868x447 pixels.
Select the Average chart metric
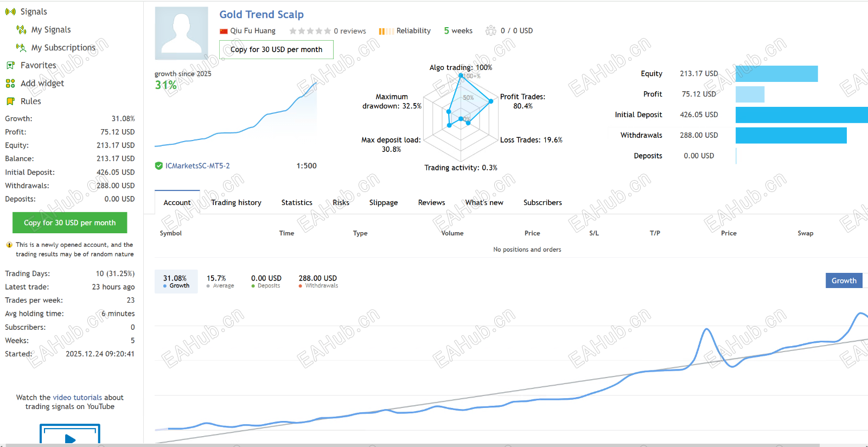pos(220,281)
